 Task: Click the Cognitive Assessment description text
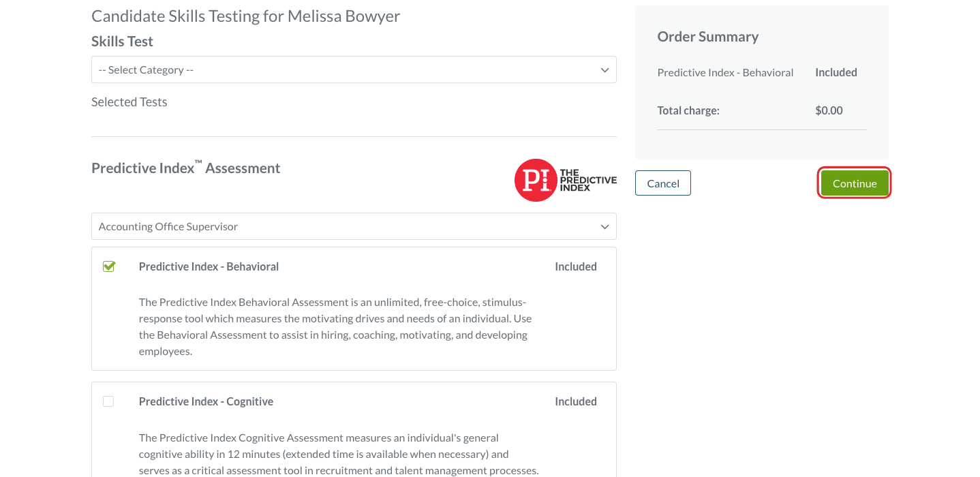[339, 454]
